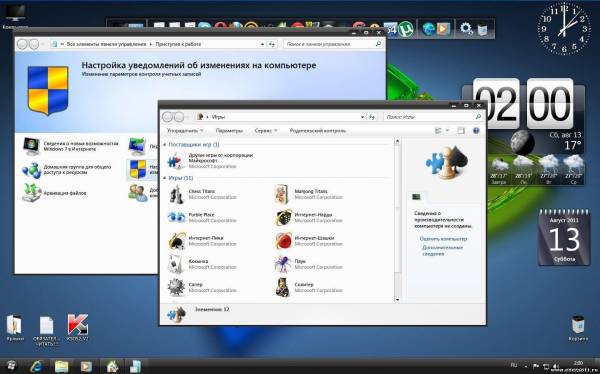This screenshot has width=600, height=374.
Task: Expand the Control Panel address bar dropdown
Action: pos(262,44)
